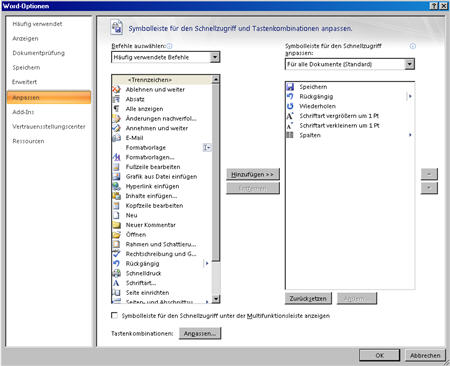Click the command list scroll-up arrow
This screenshot has height=366, width=450.
click(216, 80)
